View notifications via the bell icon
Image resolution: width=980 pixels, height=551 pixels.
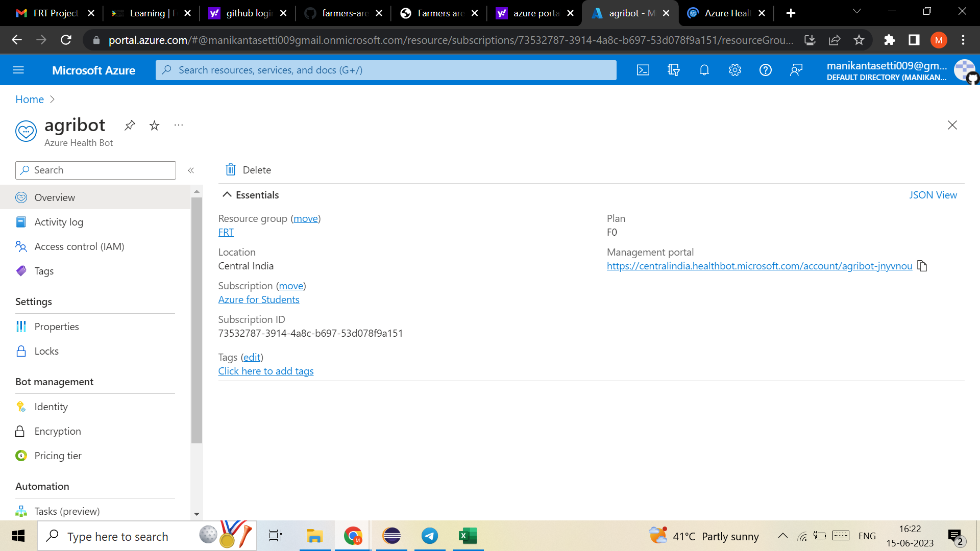[704, 70]
